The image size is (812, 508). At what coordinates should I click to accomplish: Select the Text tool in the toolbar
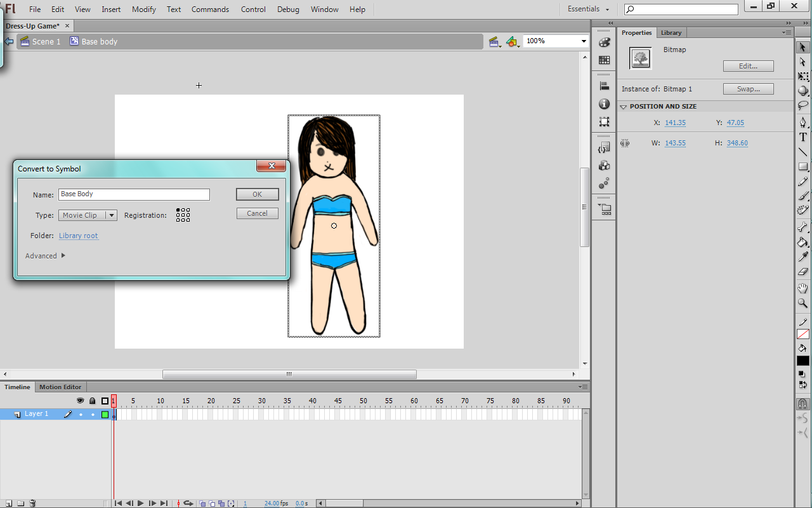[803, 137]
